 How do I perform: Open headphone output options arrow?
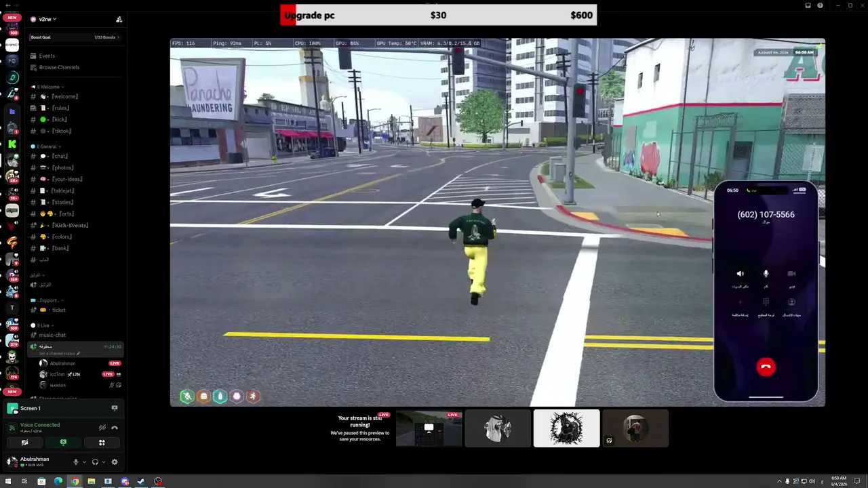[x=103, y=462]
